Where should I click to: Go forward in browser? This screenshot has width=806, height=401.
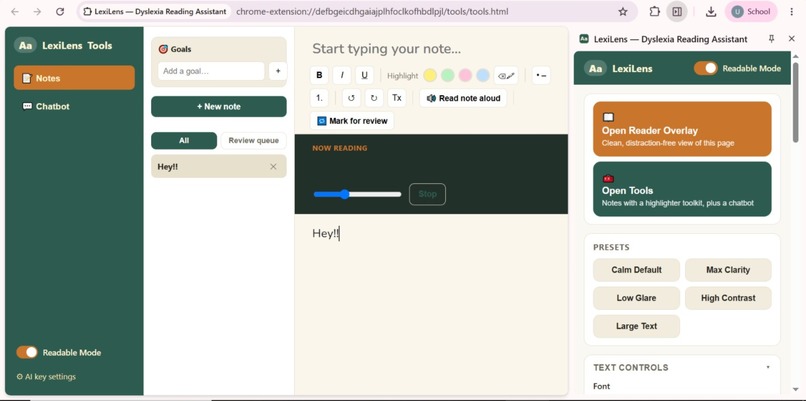click(37, 11)
